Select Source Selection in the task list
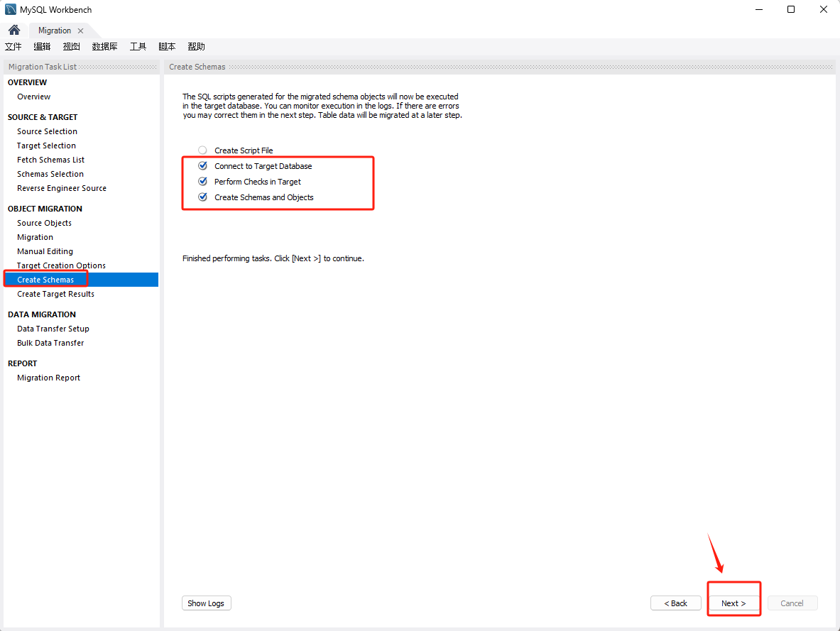 47,131
